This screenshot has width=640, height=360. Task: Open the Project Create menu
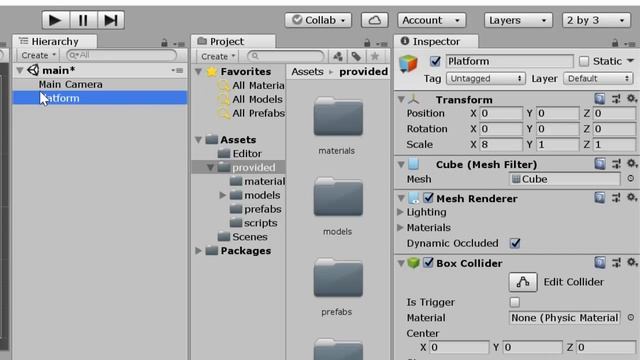(218, 56)
